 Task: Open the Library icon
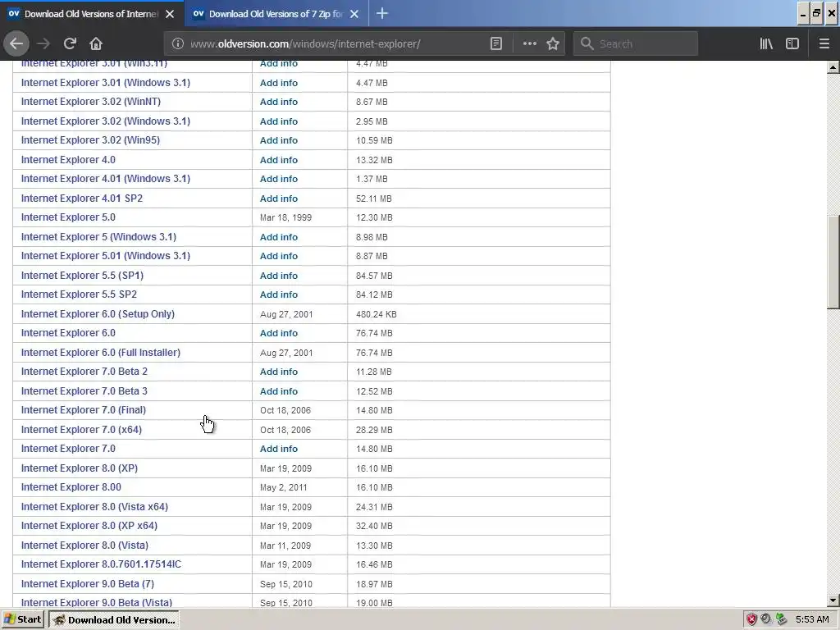(x=766, y=43)
